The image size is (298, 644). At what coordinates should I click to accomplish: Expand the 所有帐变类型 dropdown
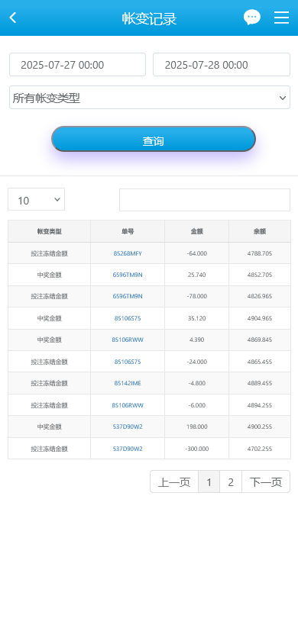click(x=150, y=98)
